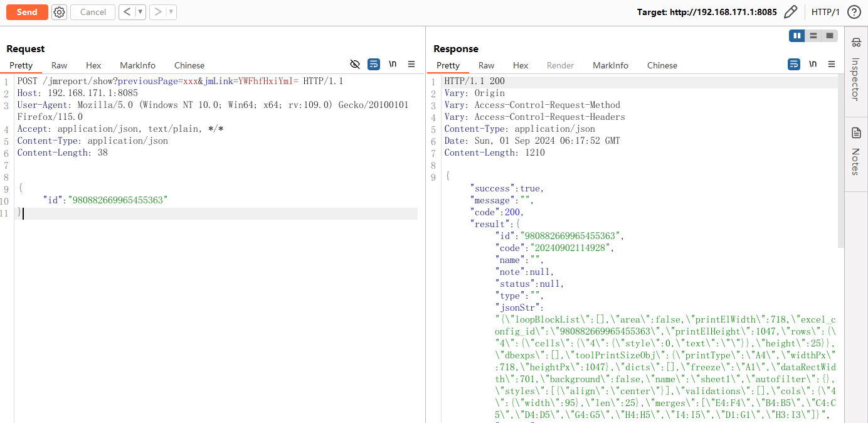Click the Response panel heading

point(456,48)
